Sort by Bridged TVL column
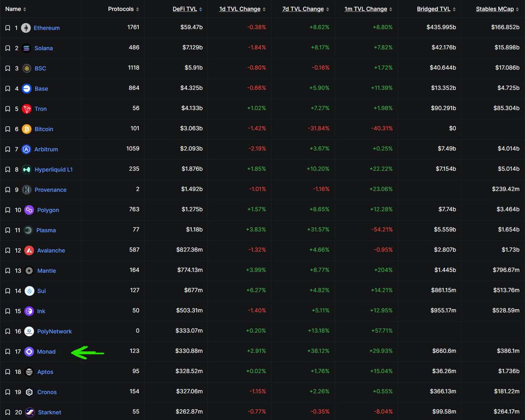 pos(437,9)
